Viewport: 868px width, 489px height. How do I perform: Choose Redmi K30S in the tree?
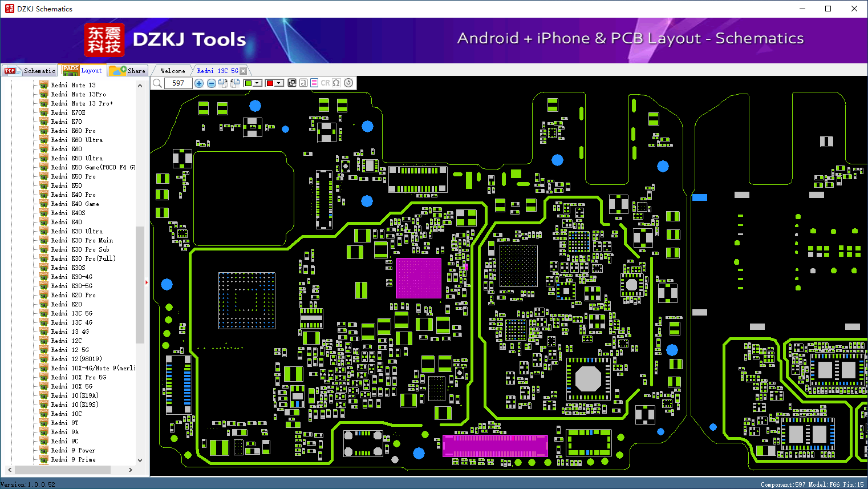click(68, 268)
